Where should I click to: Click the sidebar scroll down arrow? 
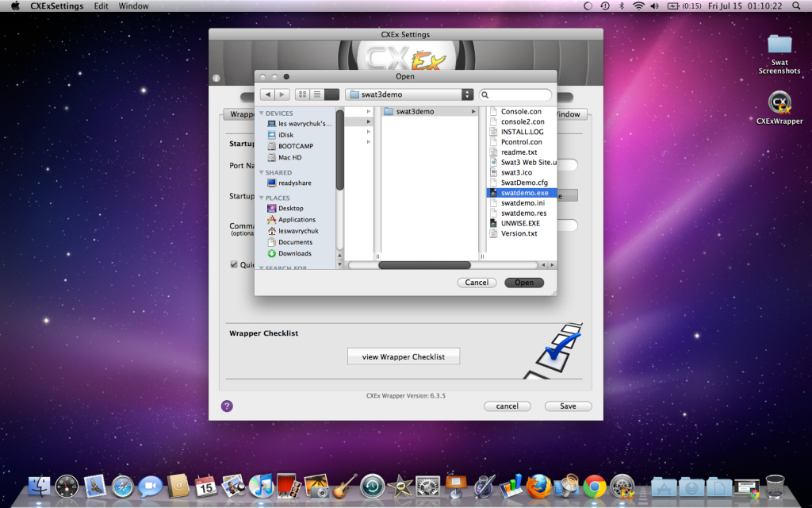tap(339, 264)
